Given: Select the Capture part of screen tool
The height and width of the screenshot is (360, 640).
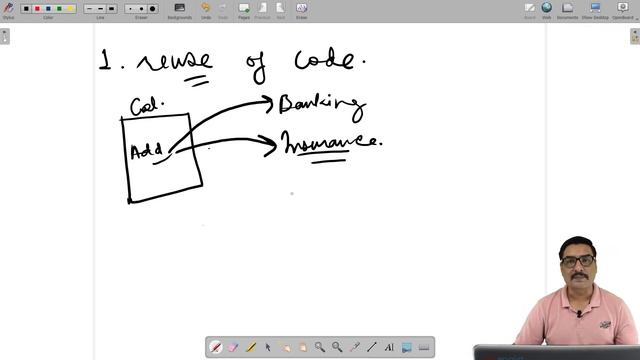Looking at the screenshot, I should 407,347.
